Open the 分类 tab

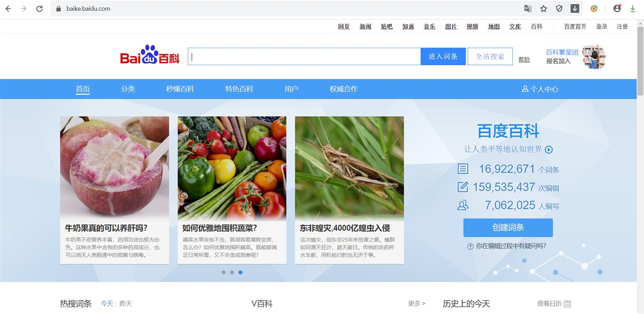click(x=128, y=89)
